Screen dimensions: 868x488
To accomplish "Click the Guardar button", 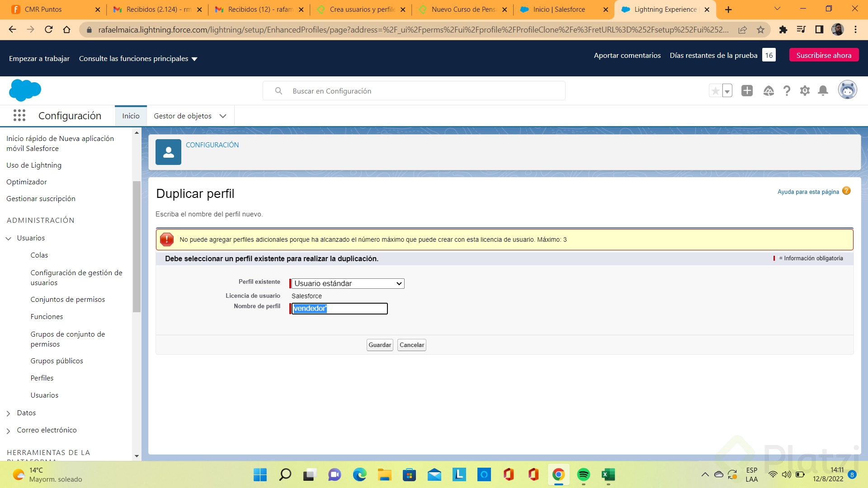I will [379, 345].
